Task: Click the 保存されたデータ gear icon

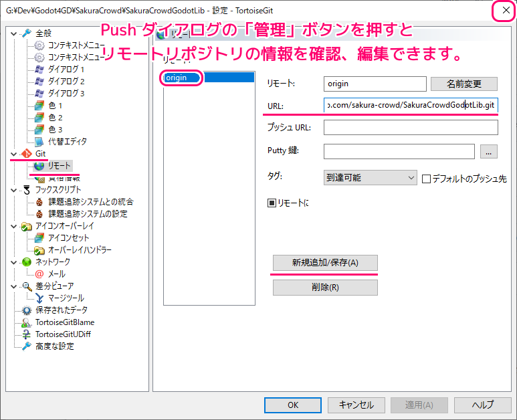Action: pos(27,310)
